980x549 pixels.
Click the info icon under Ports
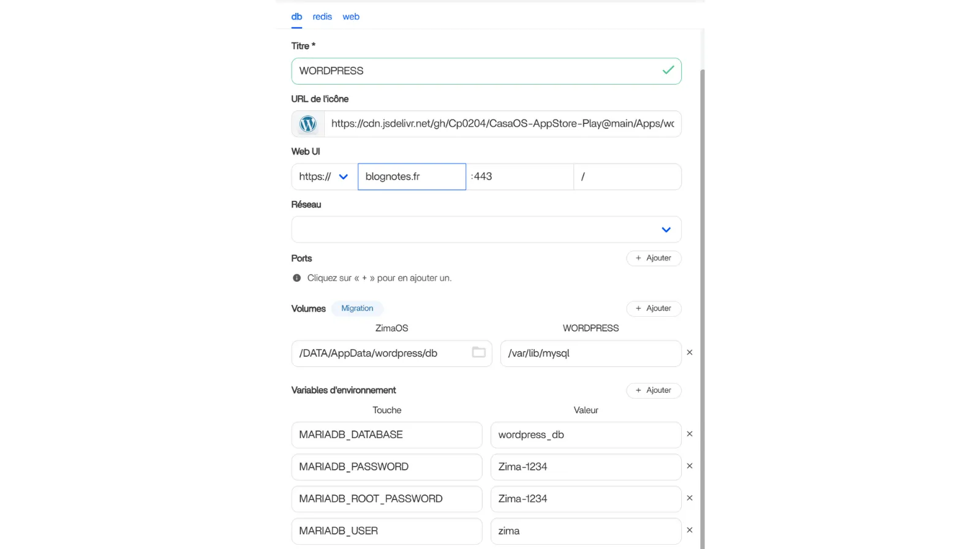pyautogui.click(x=297, y=278)
